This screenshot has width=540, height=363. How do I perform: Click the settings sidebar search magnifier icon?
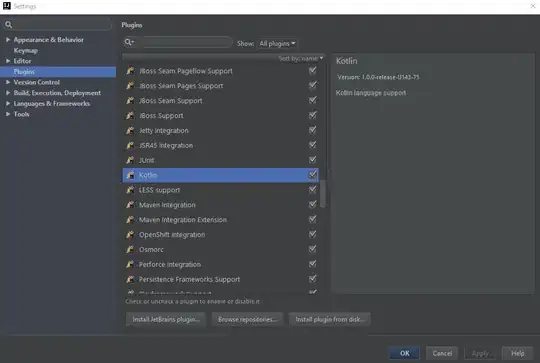coord(9,24)
